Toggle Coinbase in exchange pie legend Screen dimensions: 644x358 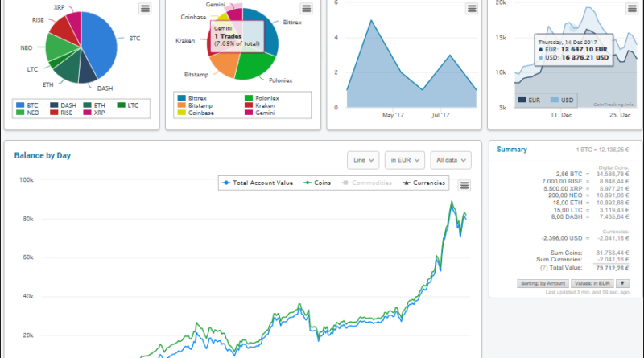tap(196, 113)
